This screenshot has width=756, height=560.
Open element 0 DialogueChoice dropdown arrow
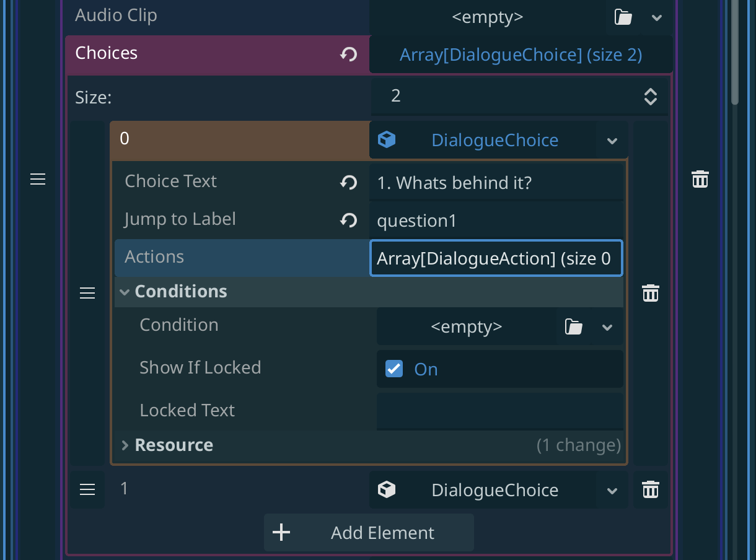pyautogui.click(x=612, y=141)
